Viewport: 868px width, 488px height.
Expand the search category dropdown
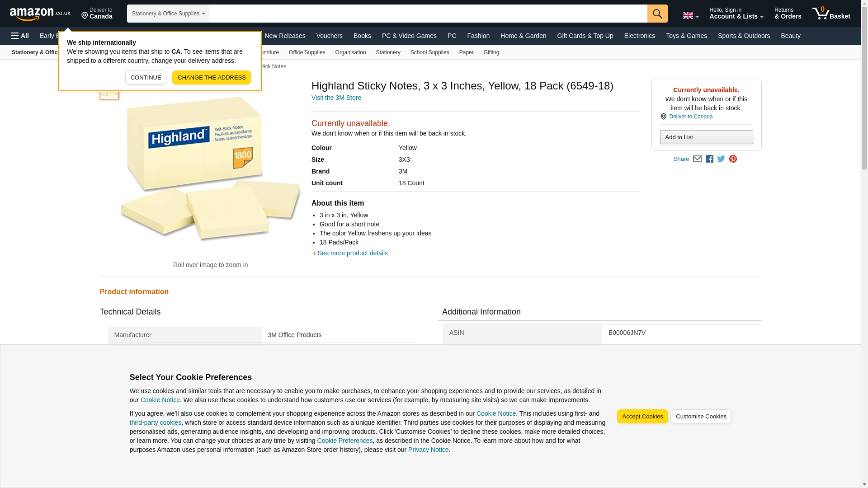tap(168, 14)
